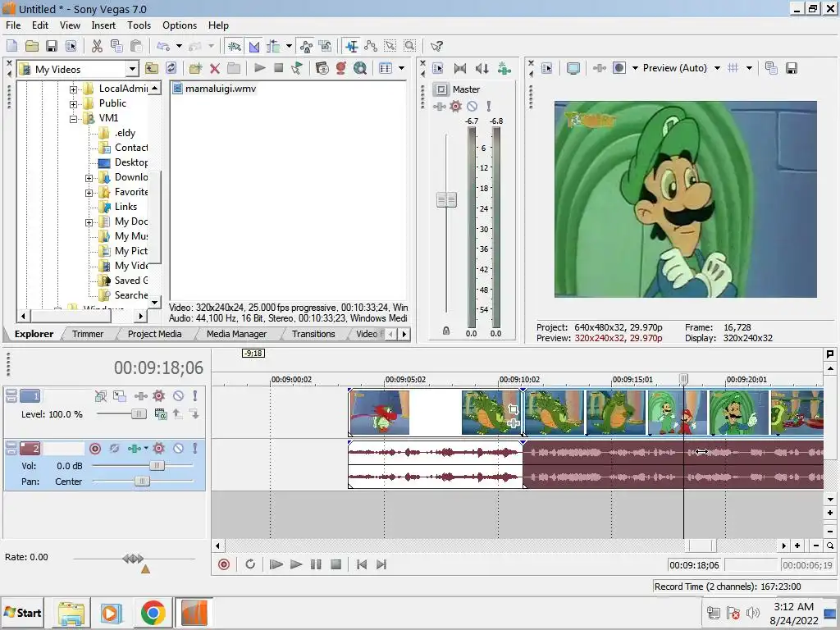The image size is (840, 630).
Task: Click the Paste clipboard icon
Action: click(x=137, y=46)
